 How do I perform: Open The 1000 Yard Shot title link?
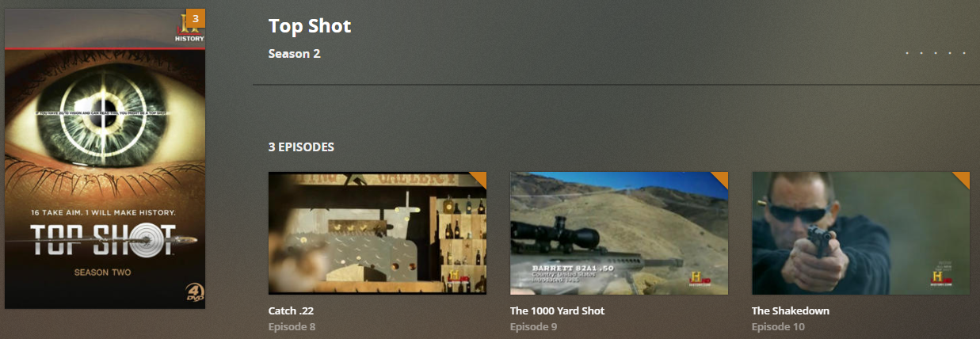pos(557,311)
